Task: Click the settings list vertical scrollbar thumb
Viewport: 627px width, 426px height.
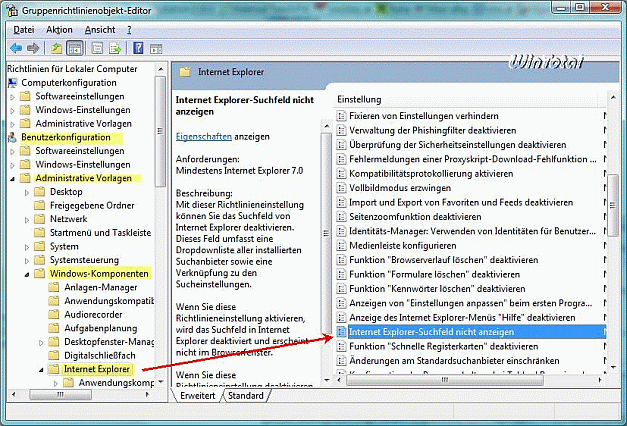Action: pyautogui.click(x=612, y=205)
